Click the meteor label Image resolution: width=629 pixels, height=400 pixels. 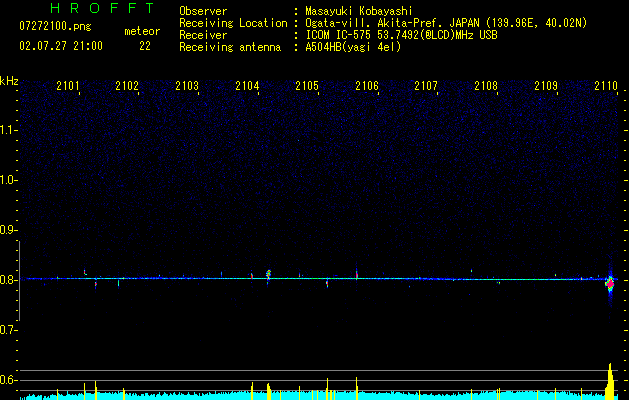click(142, 31)
